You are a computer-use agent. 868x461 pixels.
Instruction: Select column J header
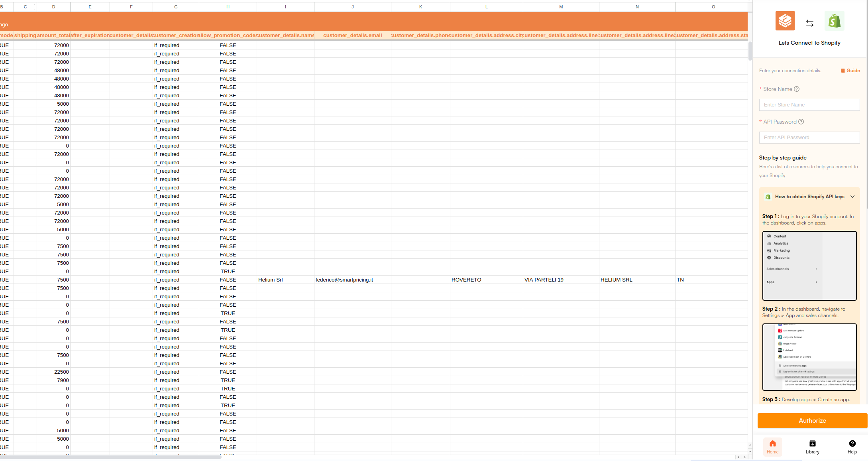tap(352, 7)
